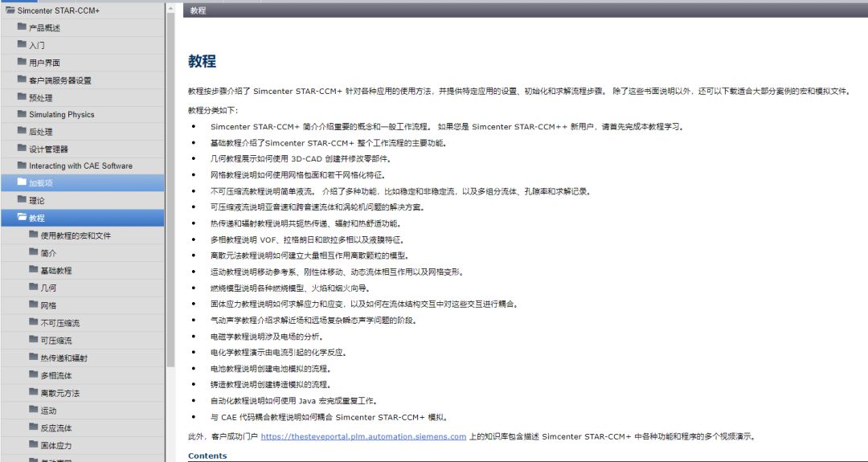
Task: Click the Contents heading
Action: pos(207,456)
